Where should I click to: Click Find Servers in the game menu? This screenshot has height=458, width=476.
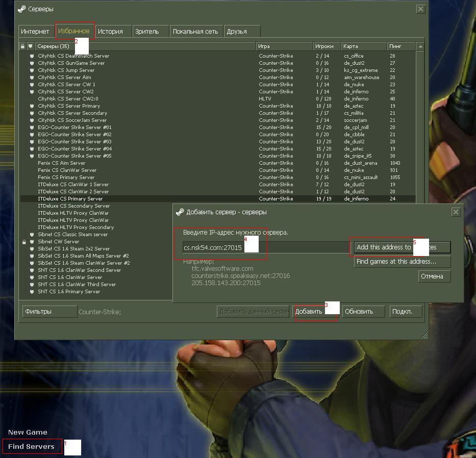31,446
